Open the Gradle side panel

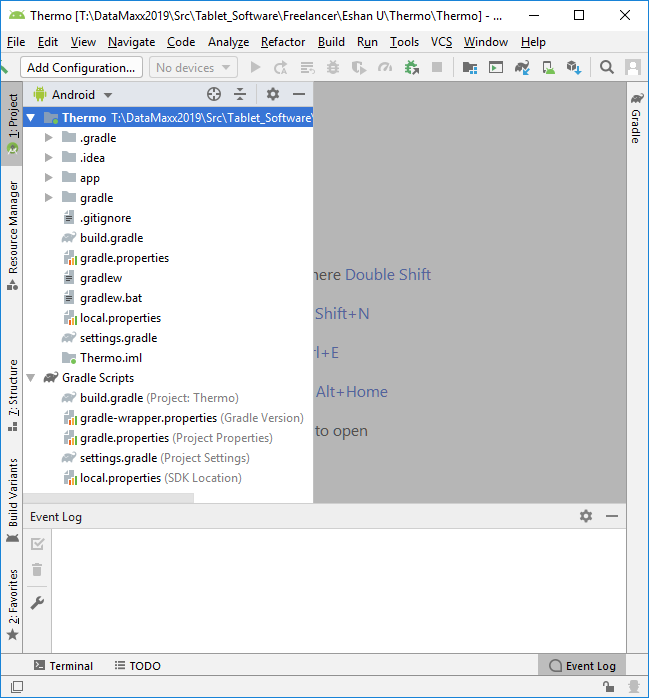[x=635, y=119]
